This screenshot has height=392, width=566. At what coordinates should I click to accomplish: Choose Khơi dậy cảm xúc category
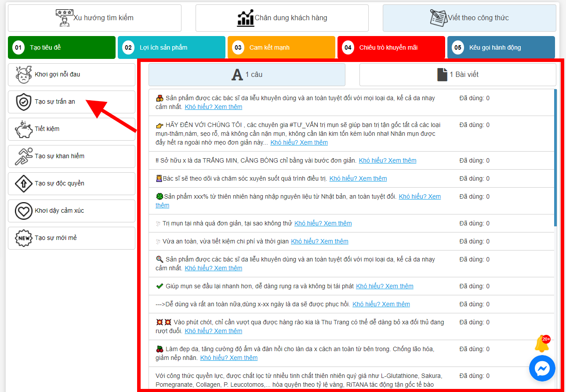click(x=72, y=211)
